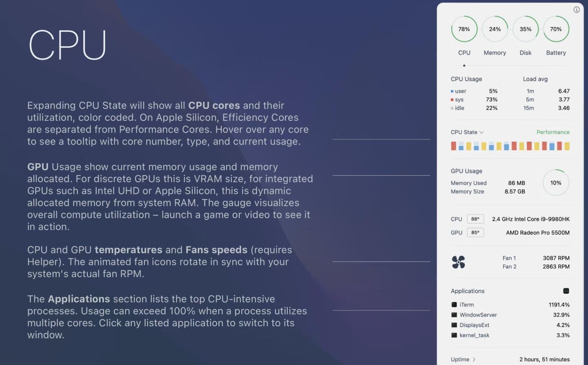Expand the Uptime chevron

click(474, 359)
